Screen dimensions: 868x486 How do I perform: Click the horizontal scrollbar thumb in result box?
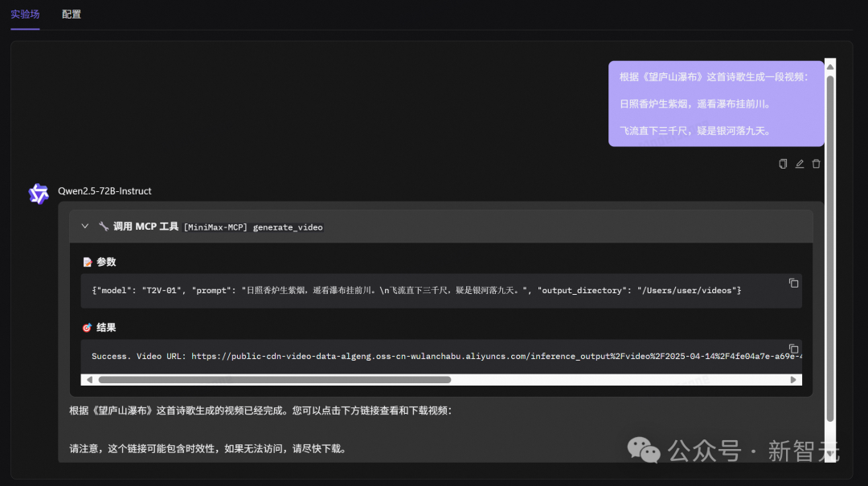coord(275,380)
